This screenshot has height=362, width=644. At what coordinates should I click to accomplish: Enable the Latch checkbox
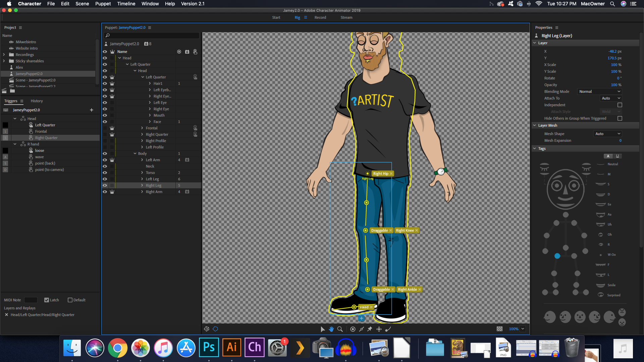(x=46, y=300)
